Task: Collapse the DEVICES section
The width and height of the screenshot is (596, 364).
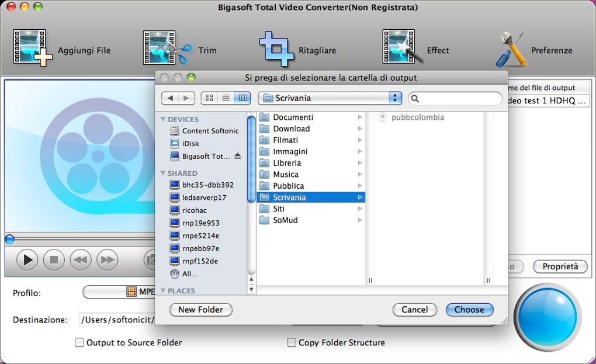Action: point(163,119)
